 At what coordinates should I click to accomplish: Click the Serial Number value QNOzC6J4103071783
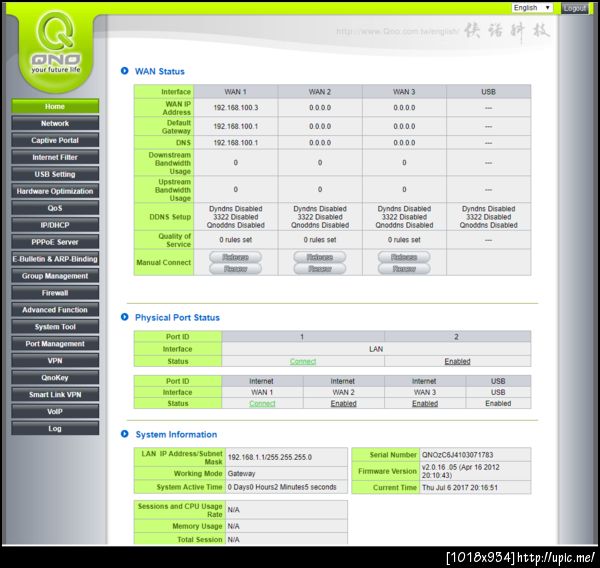[x=457, y=455]
